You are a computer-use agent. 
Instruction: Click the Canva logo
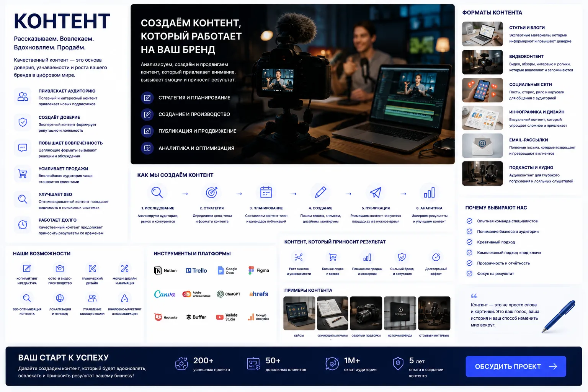165,294
